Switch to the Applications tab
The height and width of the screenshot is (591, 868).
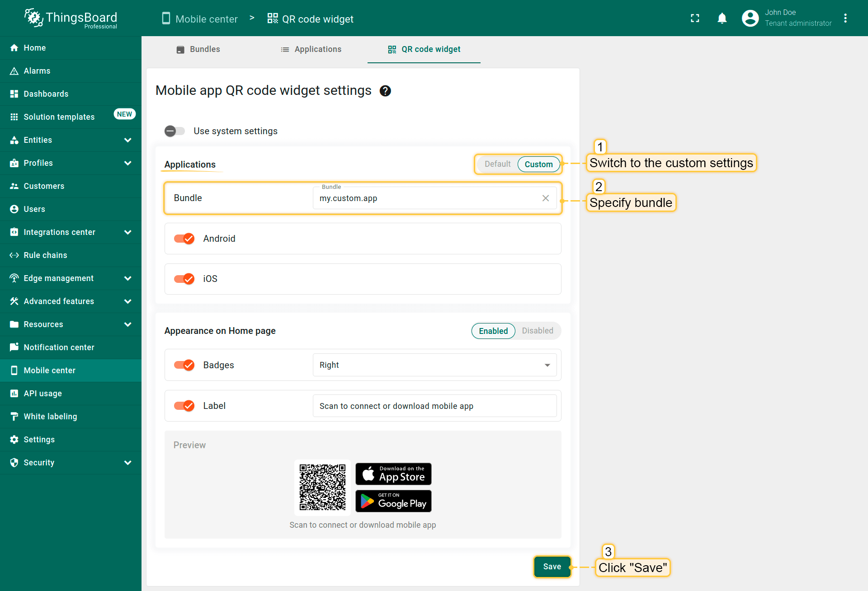[x=311, y=49]
